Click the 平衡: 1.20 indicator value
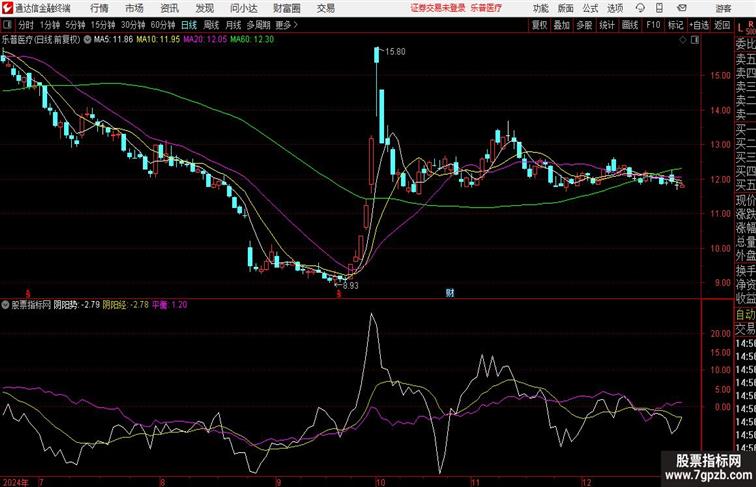756x487 pixels. click(170, 305)
